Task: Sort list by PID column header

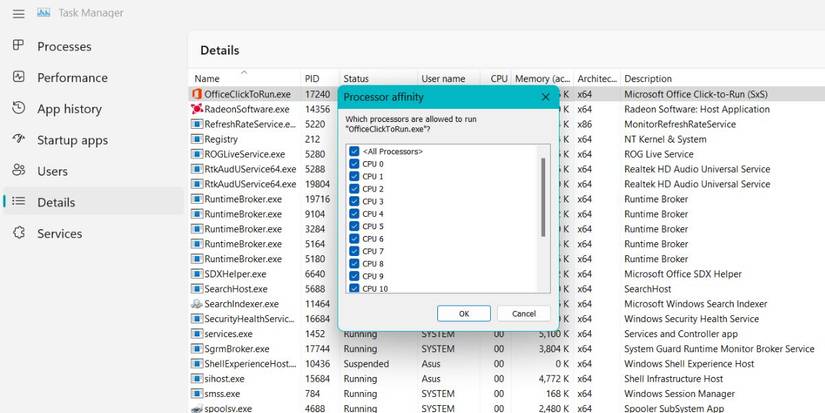Action: [312, 78]
